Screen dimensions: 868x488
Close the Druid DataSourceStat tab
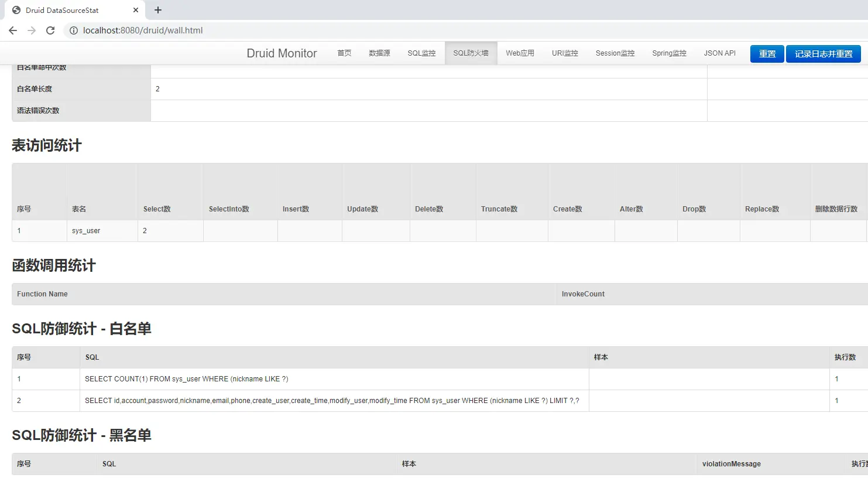[136, 10]
